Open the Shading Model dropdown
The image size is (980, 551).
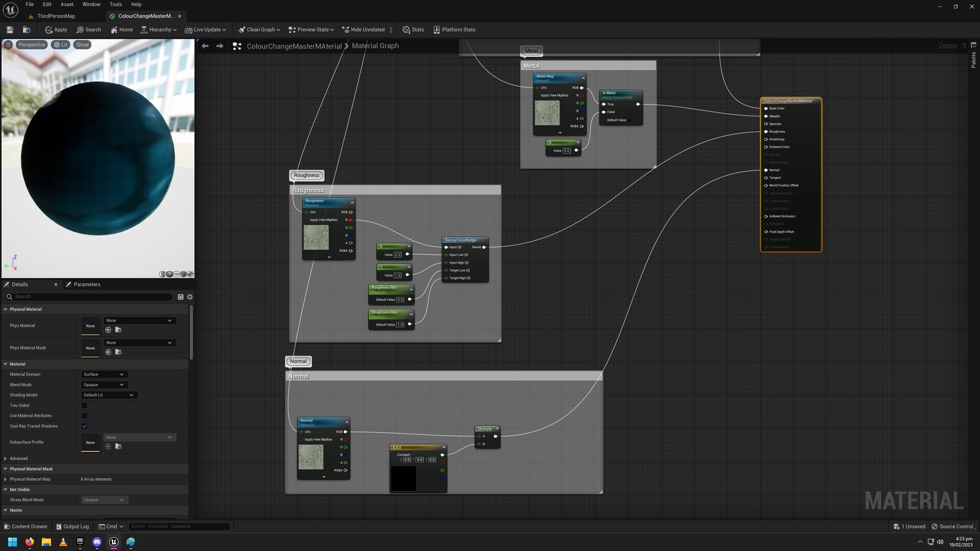[109, 395]
